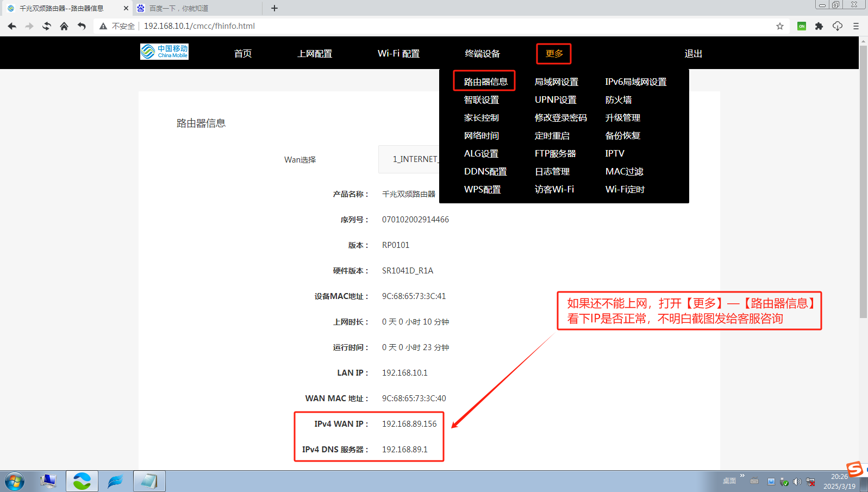868x492 pixels.
Task: Select DDNS配置 entry
Action: 485,171
